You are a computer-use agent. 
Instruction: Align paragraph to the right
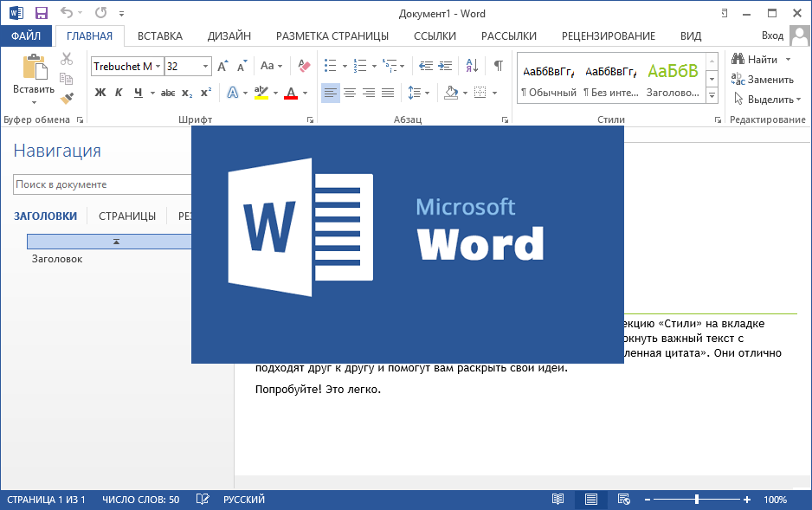point(369,93)
